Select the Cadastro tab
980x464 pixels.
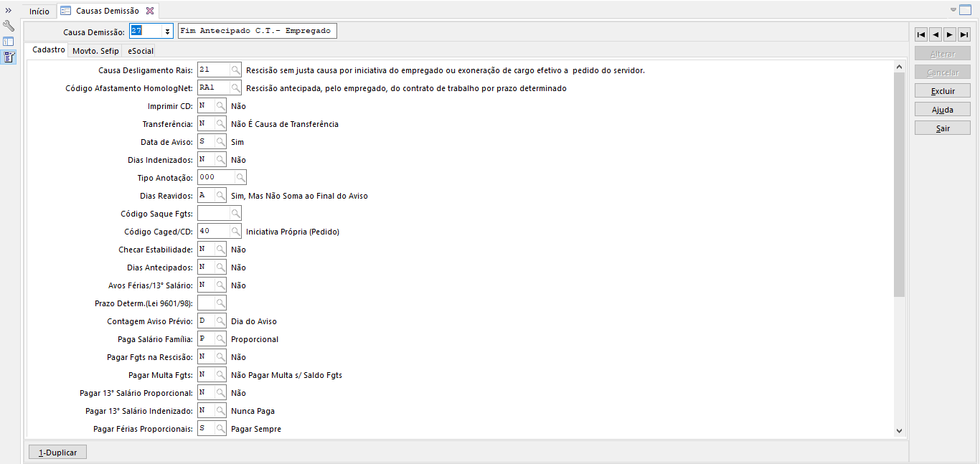50,50
